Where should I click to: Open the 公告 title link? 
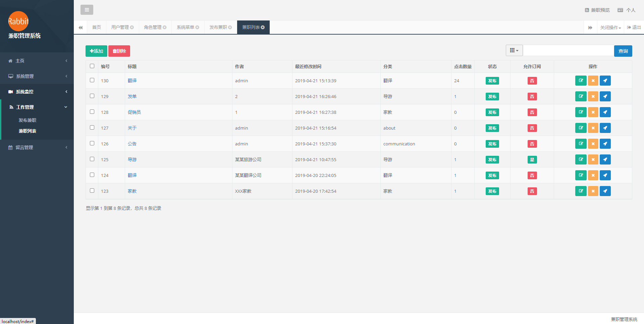pos(132,144)
